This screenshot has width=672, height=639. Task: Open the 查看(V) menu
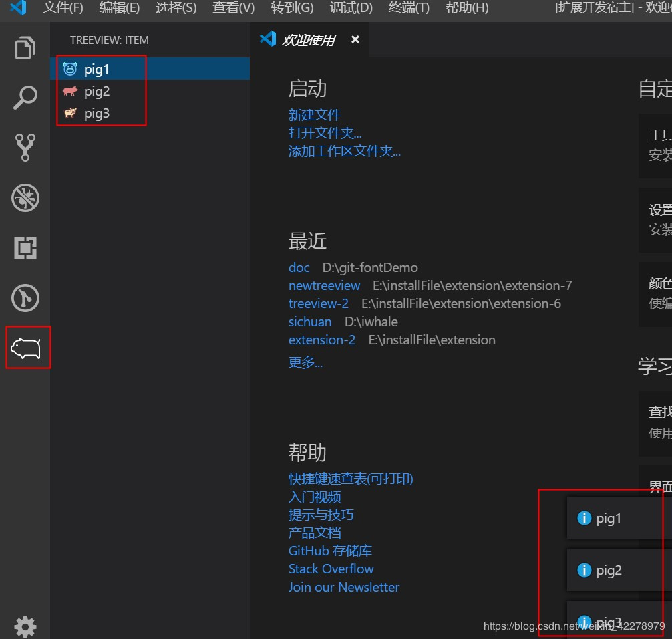(x=234, y=8)
